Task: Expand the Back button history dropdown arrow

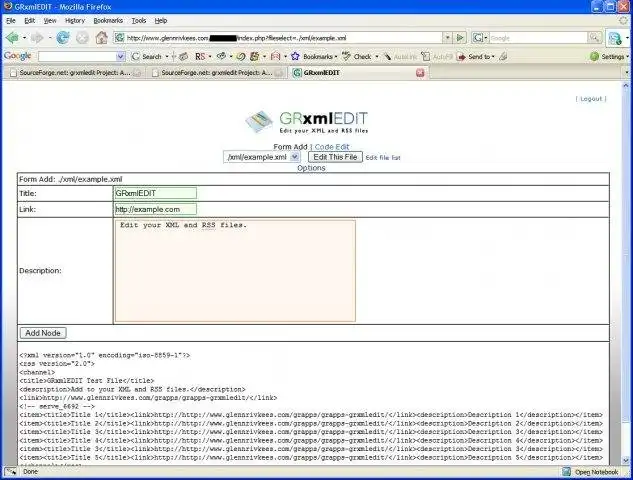Action: (24, 38)
